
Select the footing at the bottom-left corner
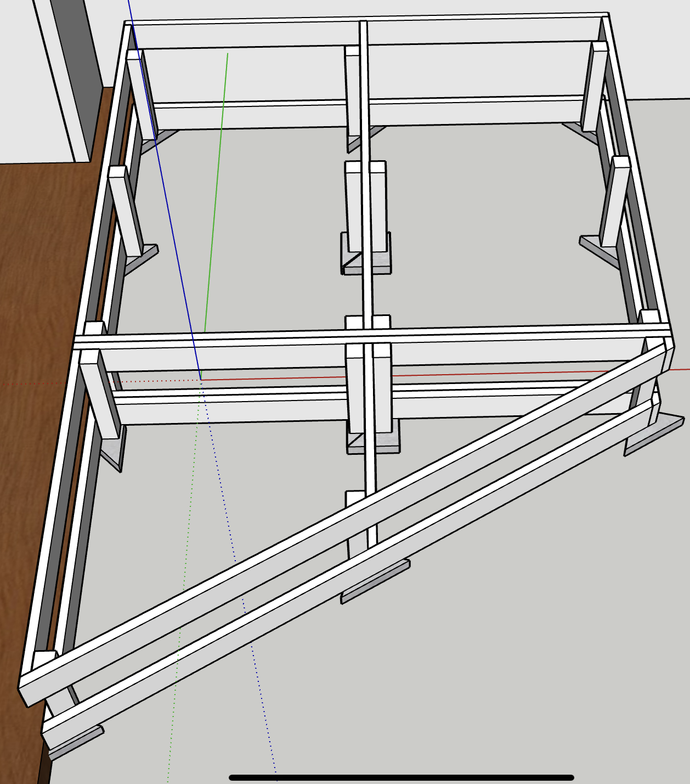(x=77, y=742)
